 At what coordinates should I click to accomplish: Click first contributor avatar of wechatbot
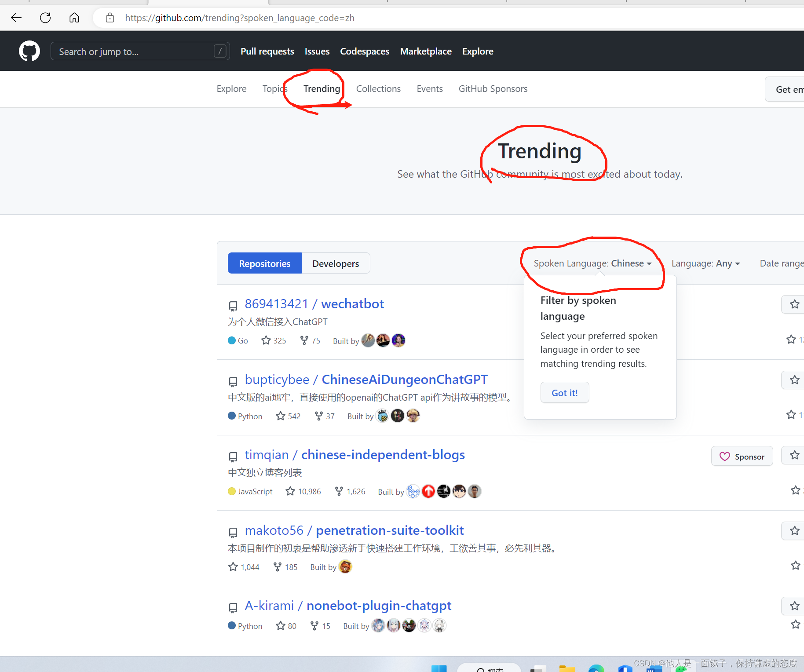pos(368,340)
